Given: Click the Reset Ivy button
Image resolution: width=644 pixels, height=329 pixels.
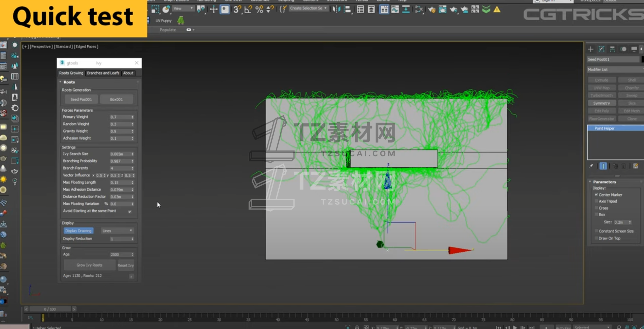Looking at the screenshot, I should click(125, 265).
